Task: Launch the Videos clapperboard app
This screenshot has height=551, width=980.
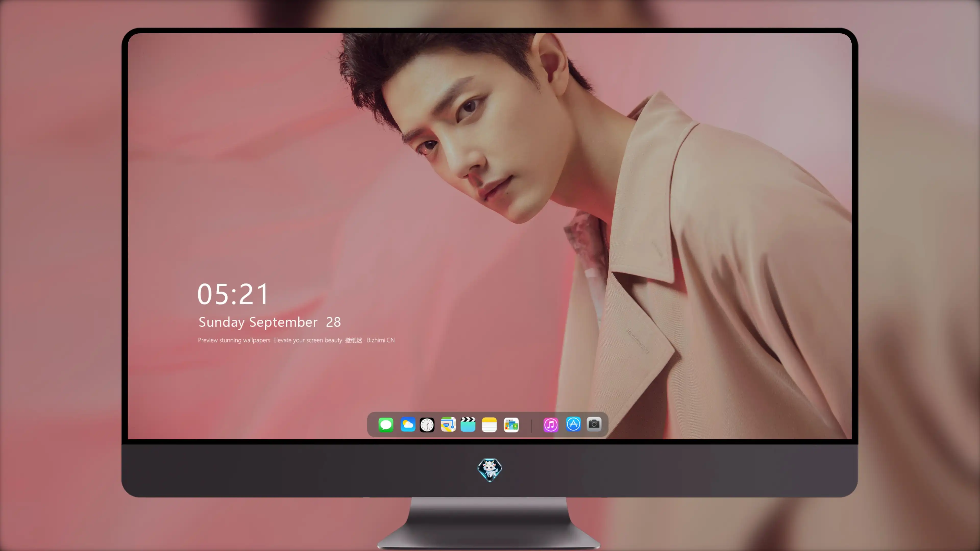Action: (468, 424)
